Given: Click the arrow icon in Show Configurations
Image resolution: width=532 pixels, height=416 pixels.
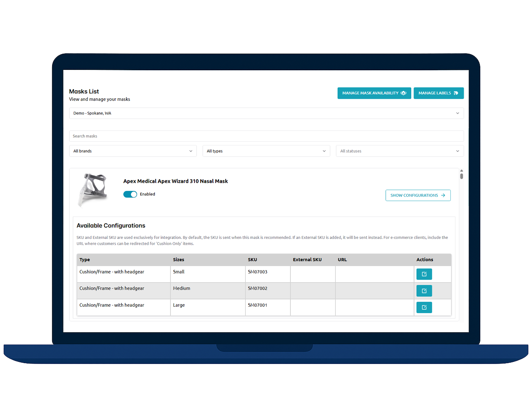Looking at the screenshot, I should click(x=443, y=195).
